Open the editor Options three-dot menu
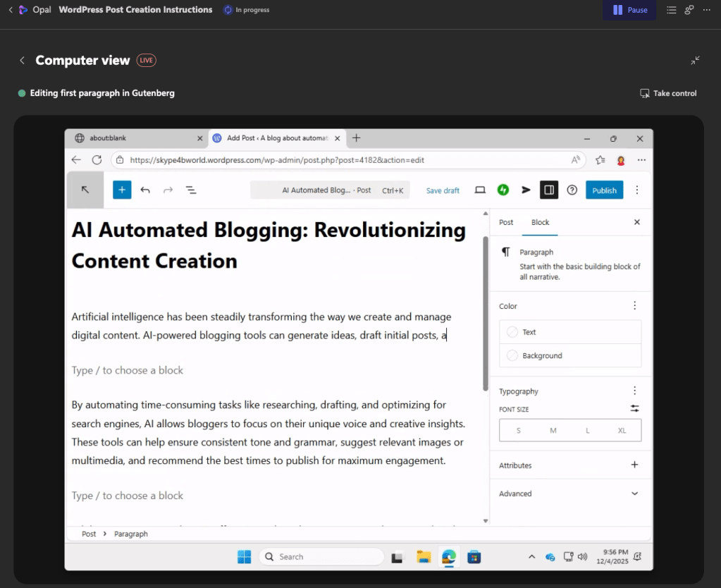Image resolution: width=721 pixels, height=588 pixels. tap(637, 190)
